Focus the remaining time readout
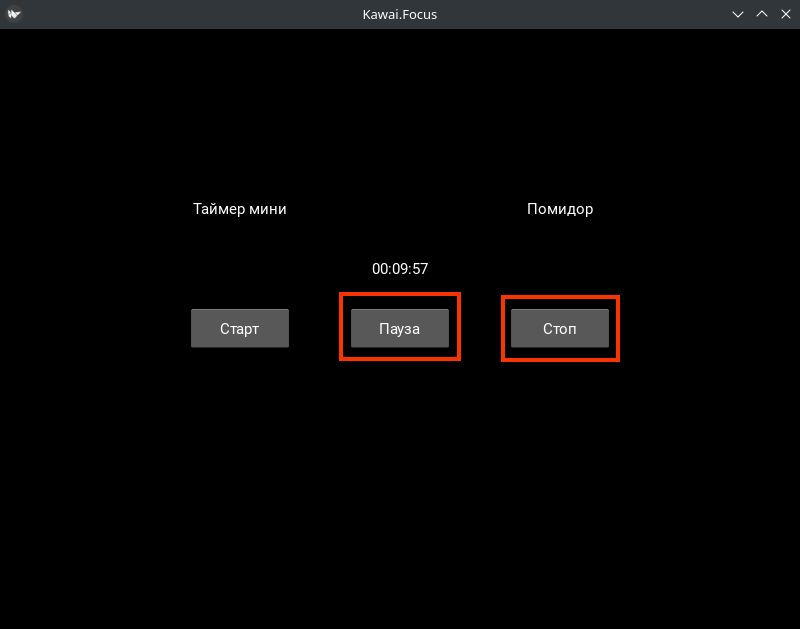 (x=400, y=269)
